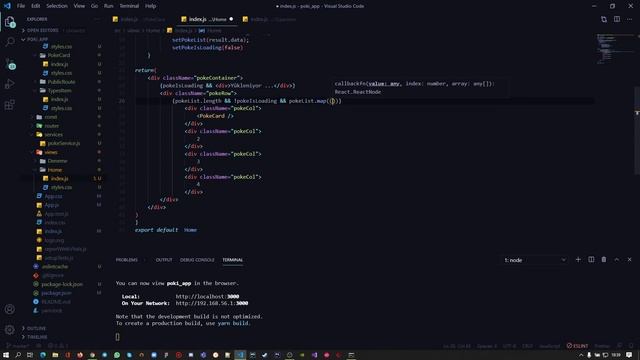Click the editor vertical scrollbar
This screenshot has width=640, height=360.
click(637, 130)
